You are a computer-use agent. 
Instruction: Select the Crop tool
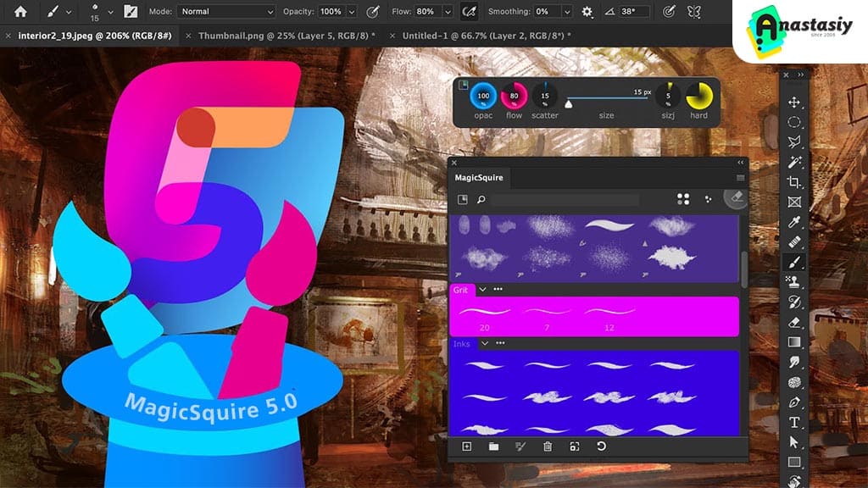(x=793, y=182)
